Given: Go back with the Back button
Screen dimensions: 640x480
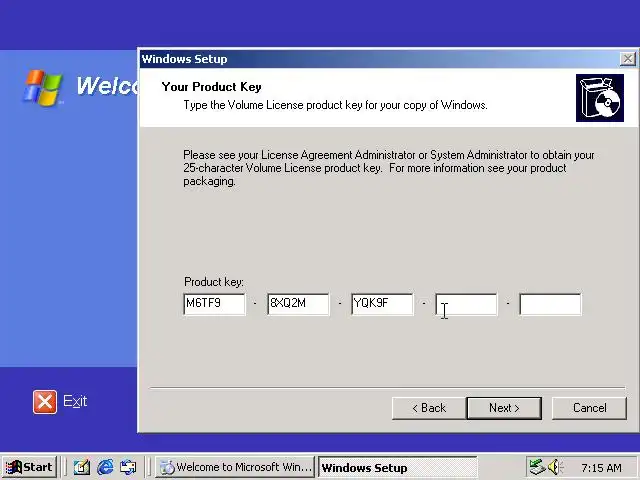Looking at the screenshot, I should click(x=429, y=408).
